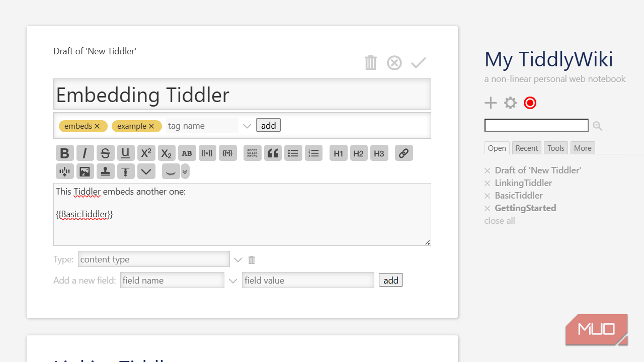Expand more editor toolbar options chevron
The height and width of the screenshot is (362, 644).
(146, 171)
